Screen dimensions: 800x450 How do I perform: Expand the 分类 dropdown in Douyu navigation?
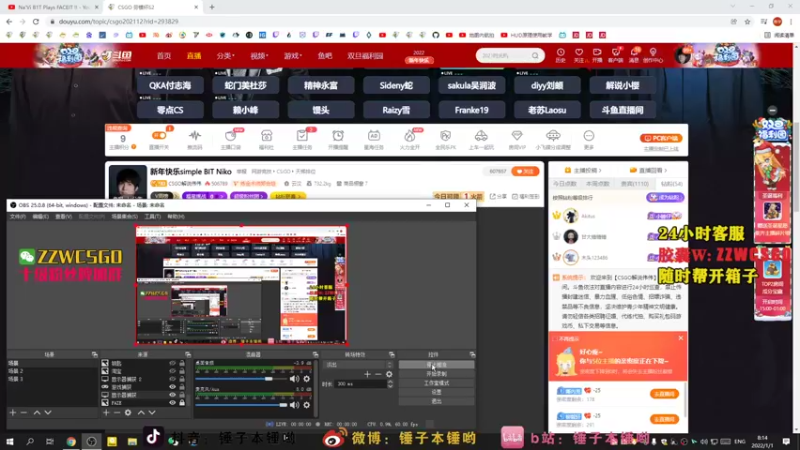225,56
